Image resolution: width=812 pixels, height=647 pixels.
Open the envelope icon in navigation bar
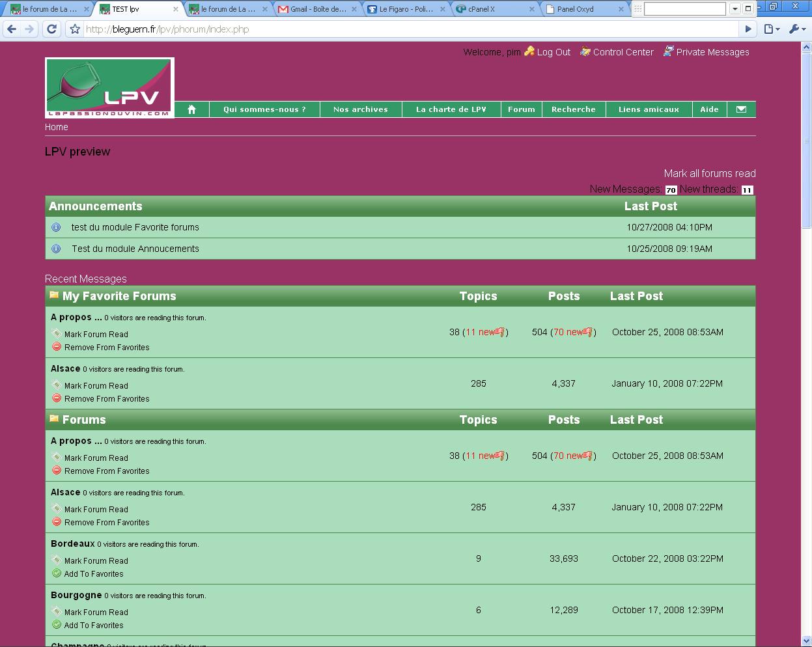[741, 109]
